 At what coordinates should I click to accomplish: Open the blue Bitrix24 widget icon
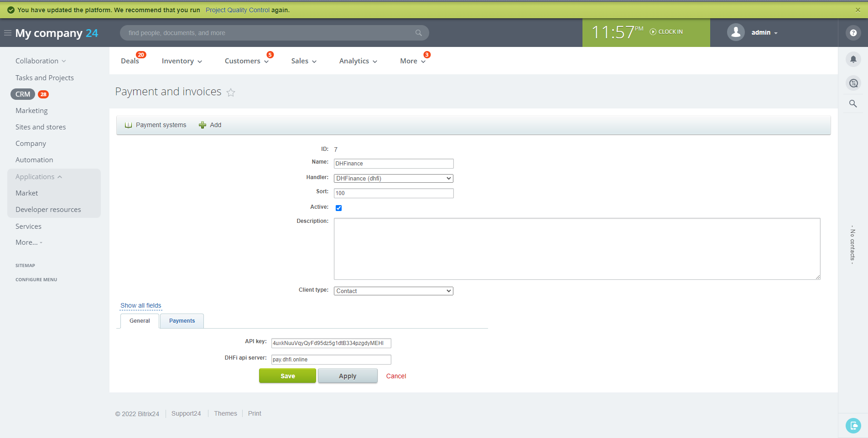tap(853, 426)
